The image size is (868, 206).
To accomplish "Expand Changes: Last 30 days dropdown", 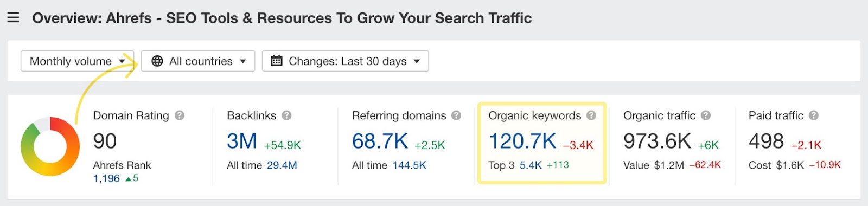I will pyautogui.click(x=346, y=61).
